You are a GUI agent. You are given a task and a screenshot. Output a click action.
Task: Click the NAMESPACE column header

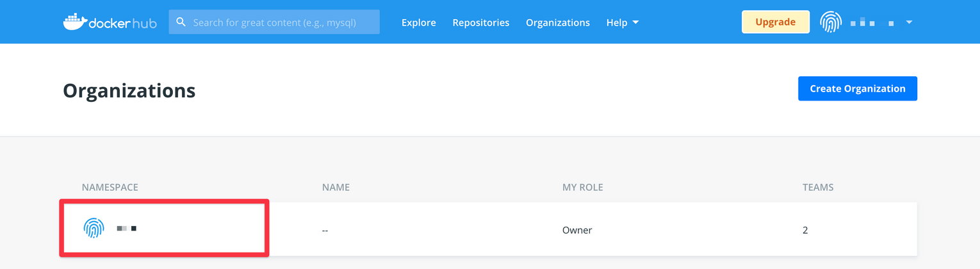pos(110,188)
